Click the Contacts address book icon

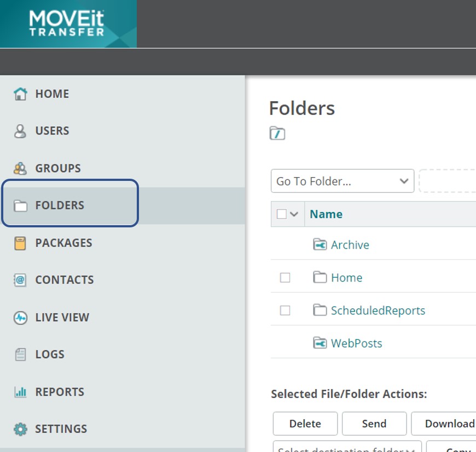coord(20,280)
